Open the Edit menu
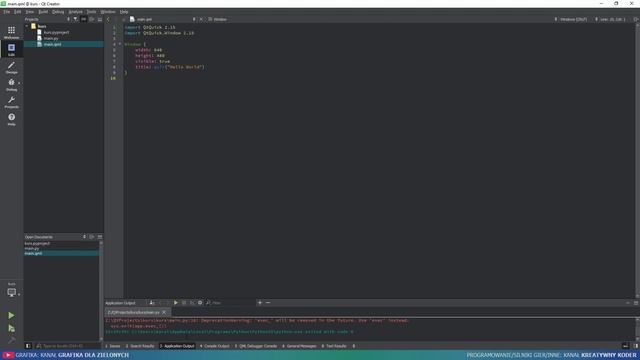Viewport: 640px width, 360px height. click(x=18, y=12)
